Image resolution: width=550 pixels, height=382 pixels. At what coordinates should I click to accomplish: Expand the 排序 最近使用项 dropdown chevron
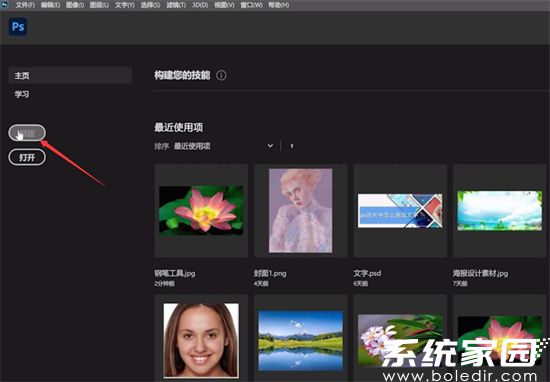click(270, 146)
